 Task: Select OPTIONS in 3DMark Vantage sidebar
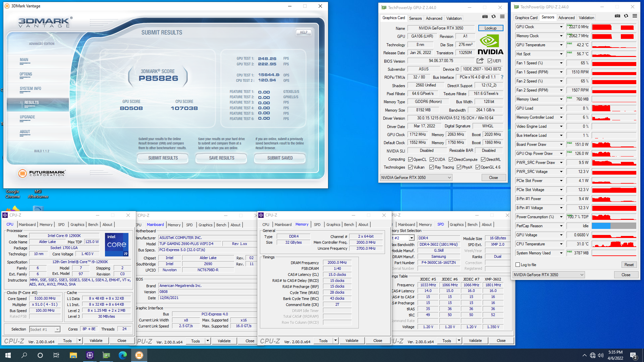[26, 74]
